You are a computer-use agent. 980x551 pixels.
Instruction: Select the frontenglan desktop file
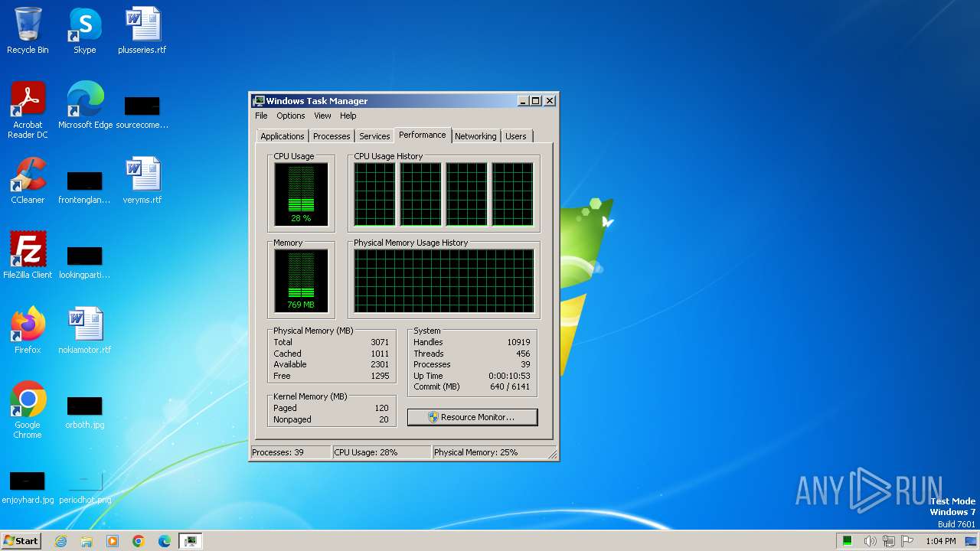(84, 187)
